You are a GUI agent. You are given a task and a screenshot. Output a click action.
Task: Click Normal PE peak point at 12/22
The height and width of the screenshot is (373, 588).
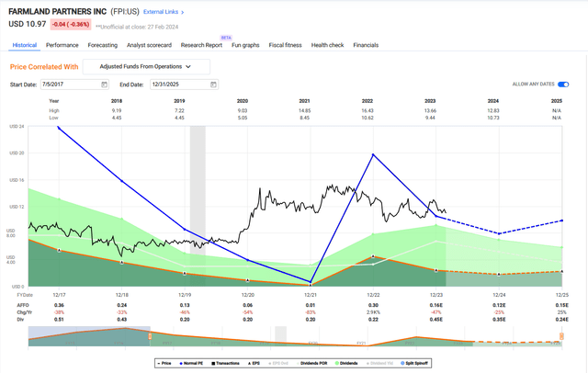click(x=373, y=154)
